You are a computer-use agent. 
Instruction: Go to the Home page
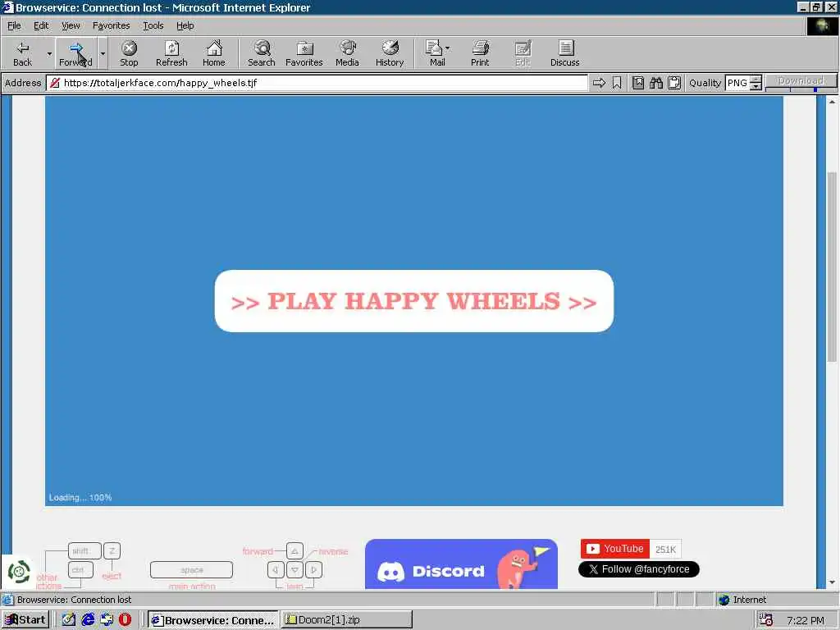214,53
